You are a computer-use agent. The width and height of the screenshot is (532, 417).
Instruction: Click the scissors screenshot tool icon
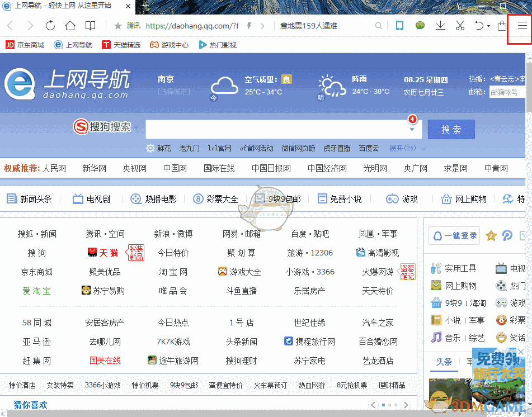459,26
